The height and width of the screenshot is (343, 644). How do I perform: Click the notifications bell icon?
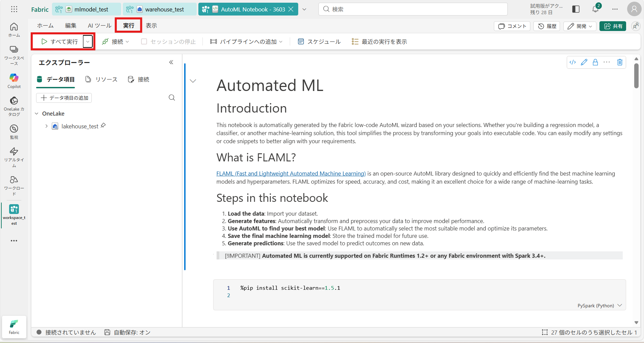click(x=595, y=9)
